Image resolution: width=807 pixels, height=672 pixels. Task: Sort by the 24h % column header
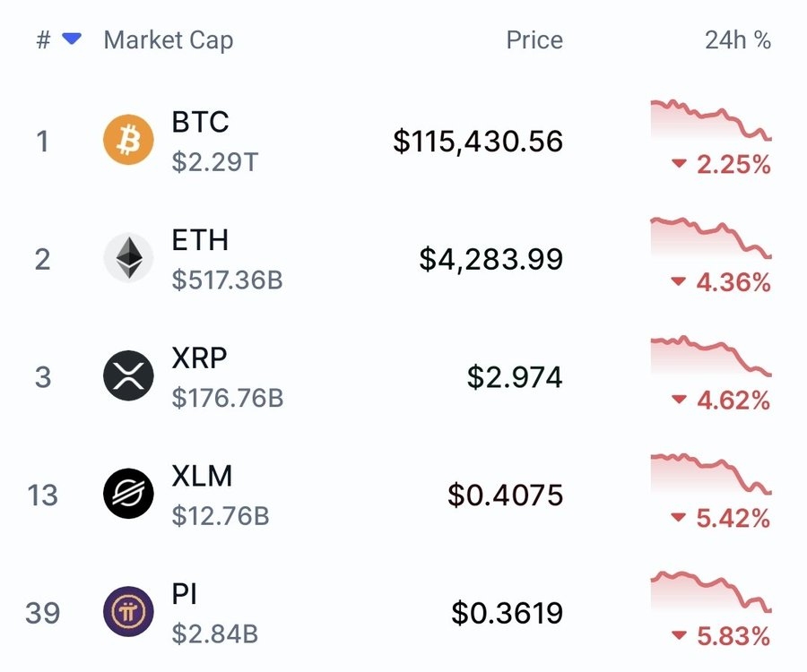738,39
